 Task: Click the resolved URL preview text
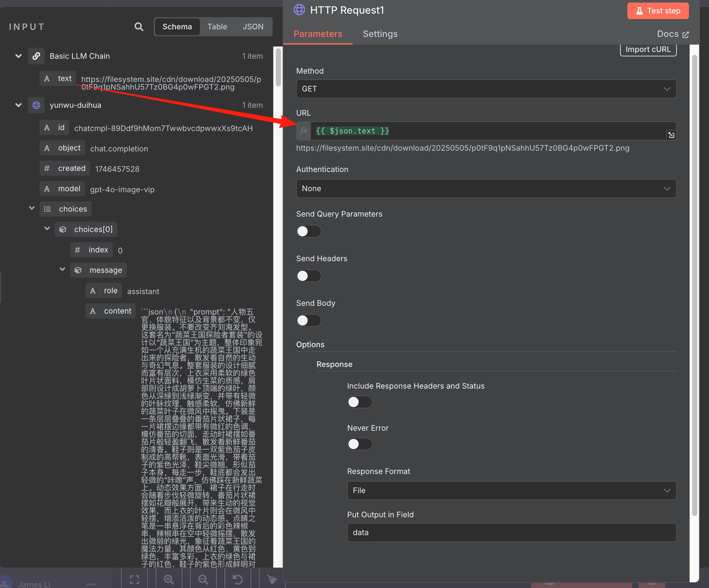coord(463,148)
